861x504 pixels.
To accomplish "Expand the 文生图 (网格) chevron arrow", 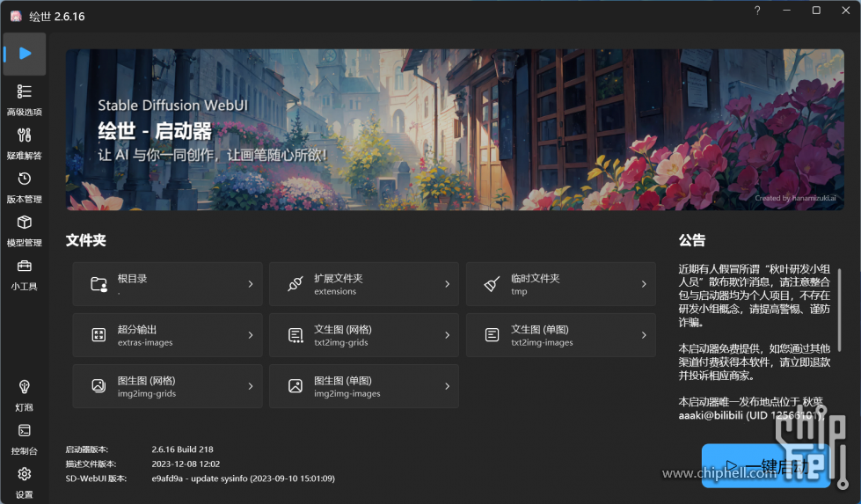I will [x=447, y=335].
